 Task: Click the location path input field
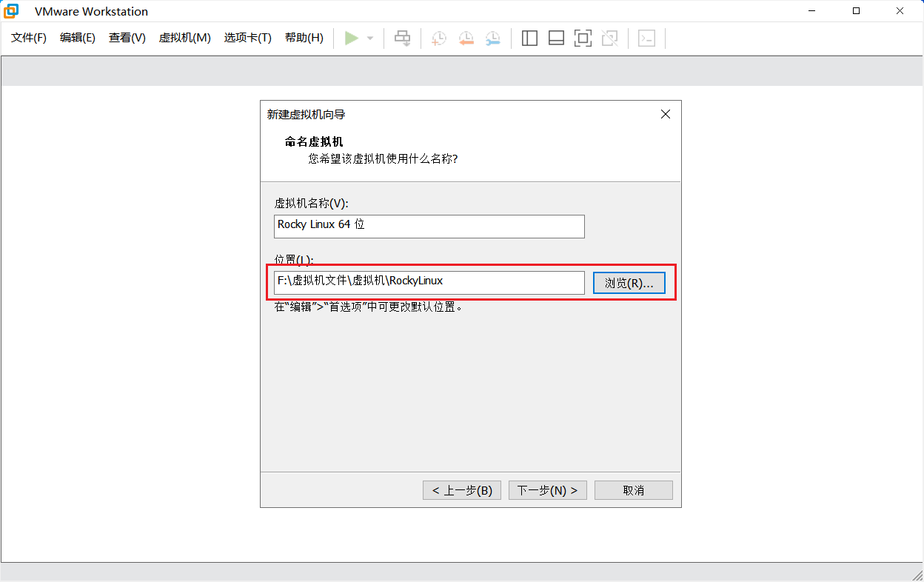click(x=429, y=282)
